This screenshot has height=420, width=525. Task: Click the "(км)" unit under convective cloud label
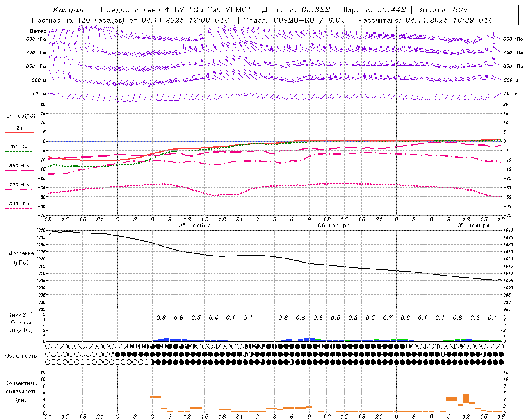[21, 399]
